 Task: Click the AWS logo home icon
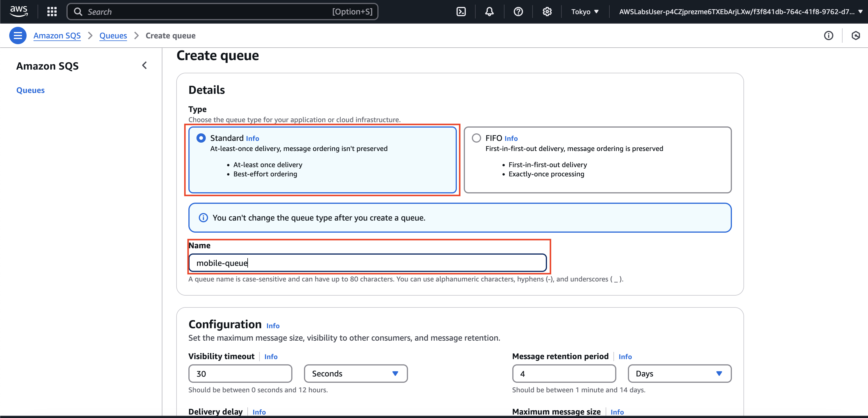(x=18, y=11)
